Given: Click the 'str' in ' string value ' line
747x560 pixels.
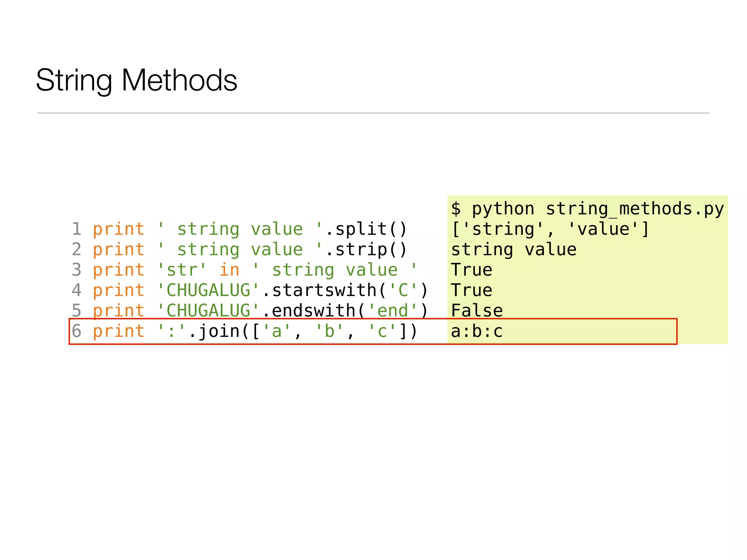Looking at the screenshot, I should (255, 270).
